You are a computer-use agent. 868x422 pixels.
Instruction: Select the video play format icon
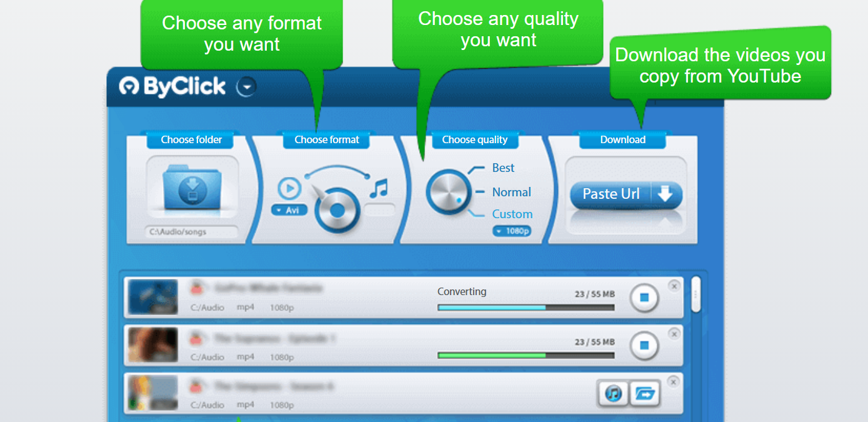[289, 188]
